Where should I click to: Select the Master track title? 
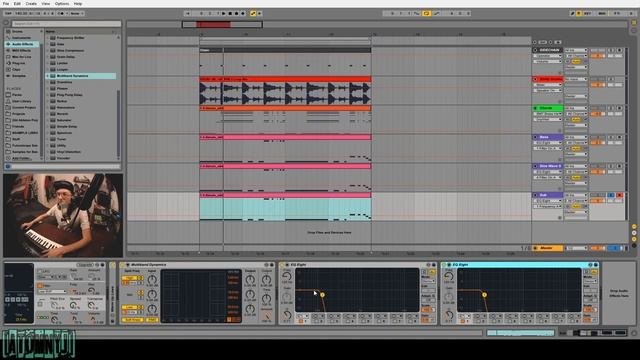coord(547,248)
